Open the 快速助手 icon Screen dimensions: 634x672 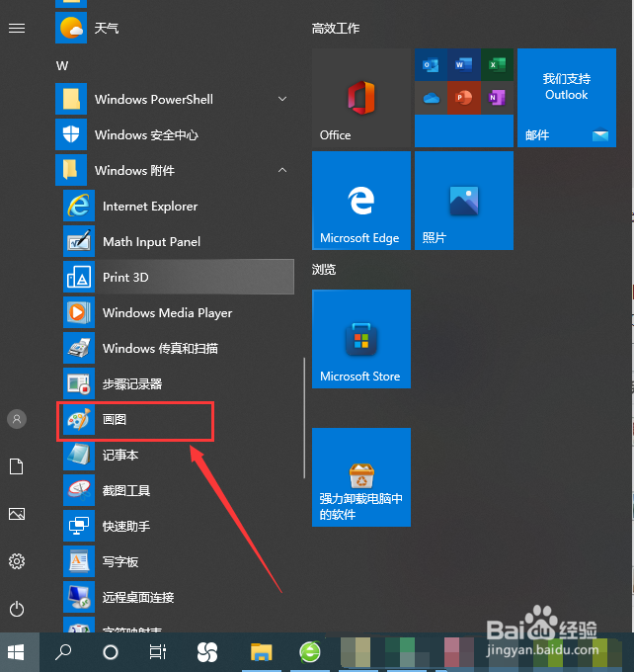click(x=79, y=526)
